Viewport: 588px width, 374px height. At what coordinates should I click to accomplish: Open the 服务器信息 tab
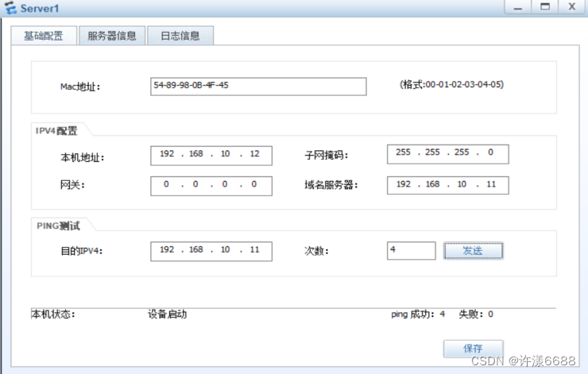(x=112, y=36)
